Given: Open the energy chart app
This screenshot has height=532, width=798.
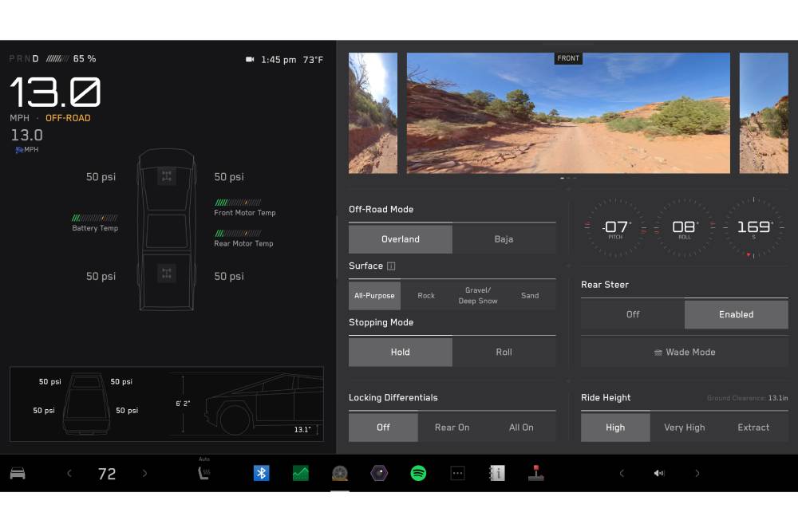Looking at the screenshot, I should 300,473.
